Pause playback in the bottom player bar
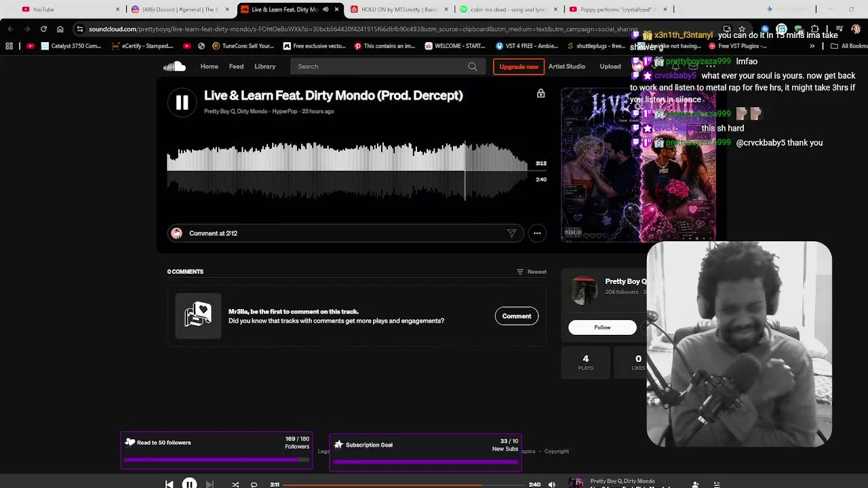Screen dimensions: 868x488 (x=189, y=484)
